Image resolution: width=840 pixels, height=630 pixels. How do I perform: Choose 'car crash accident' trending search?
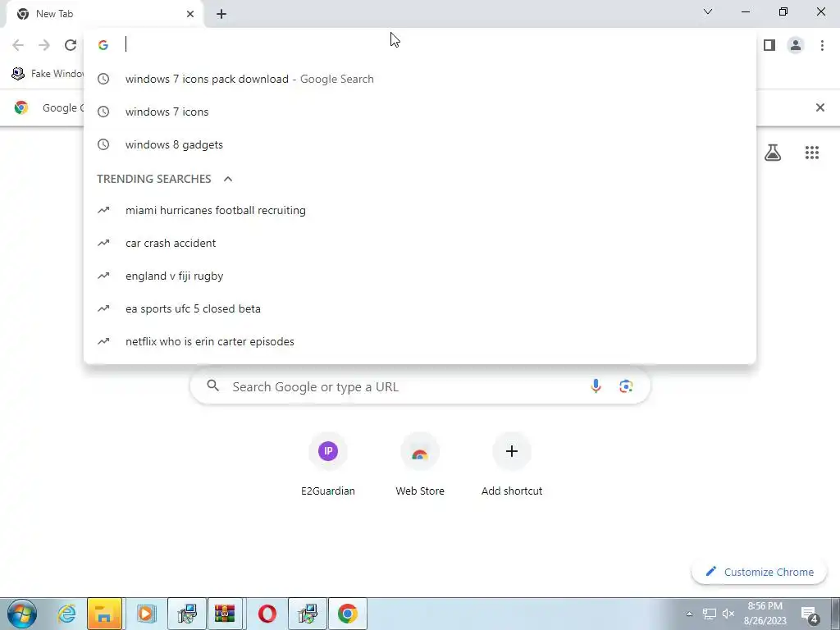pos(420,243)
